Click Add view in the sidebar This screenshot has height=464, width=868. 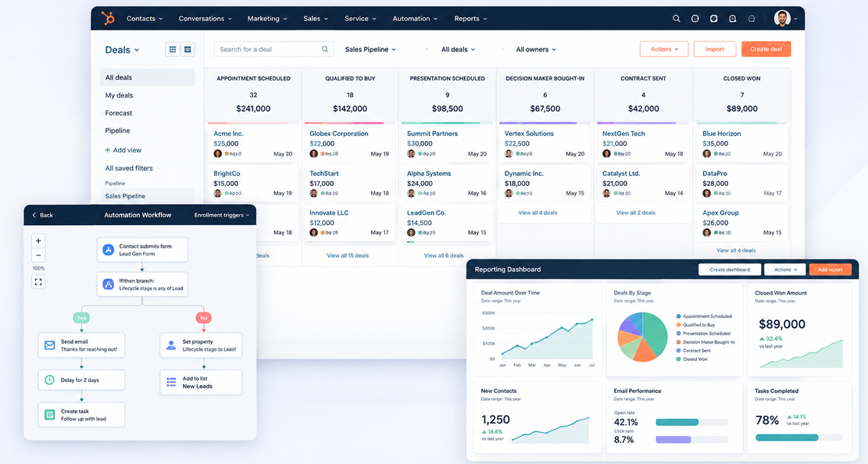(x=123, y=150)
